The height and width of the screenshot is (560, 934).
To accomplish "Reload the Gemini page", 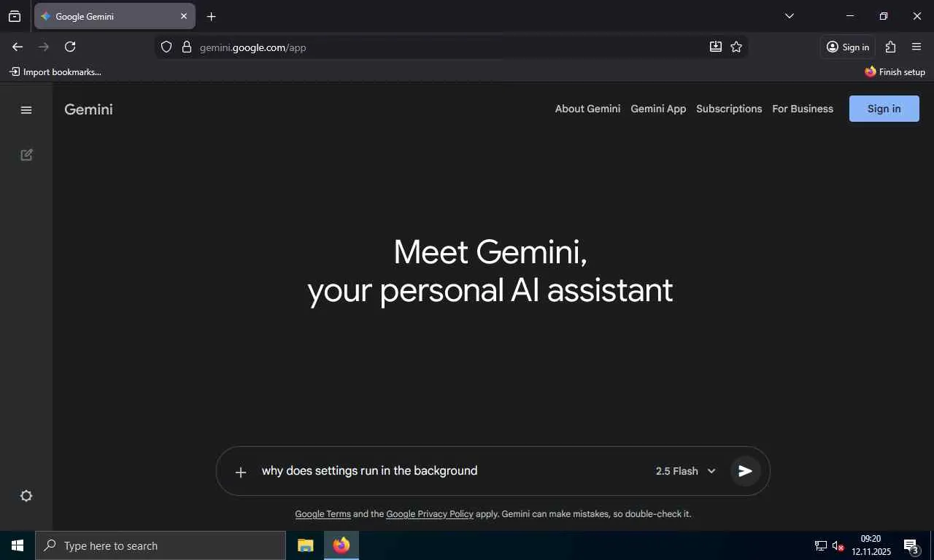I will (70, 47).
